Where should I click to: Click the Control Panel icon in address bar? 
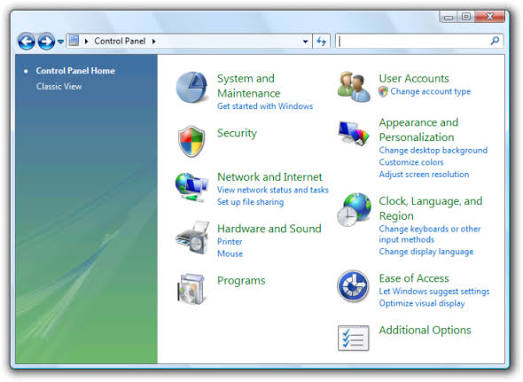(x=73, y=41)
